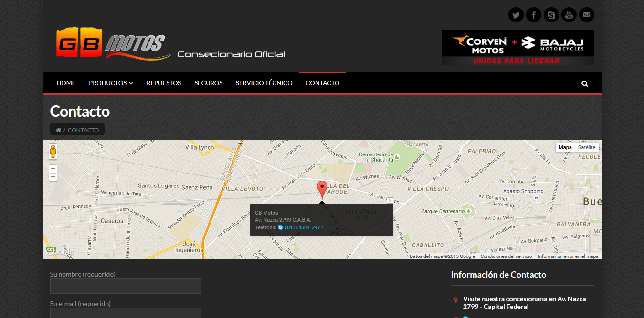Switch map to Satélite view

click(x=587, y=147)
